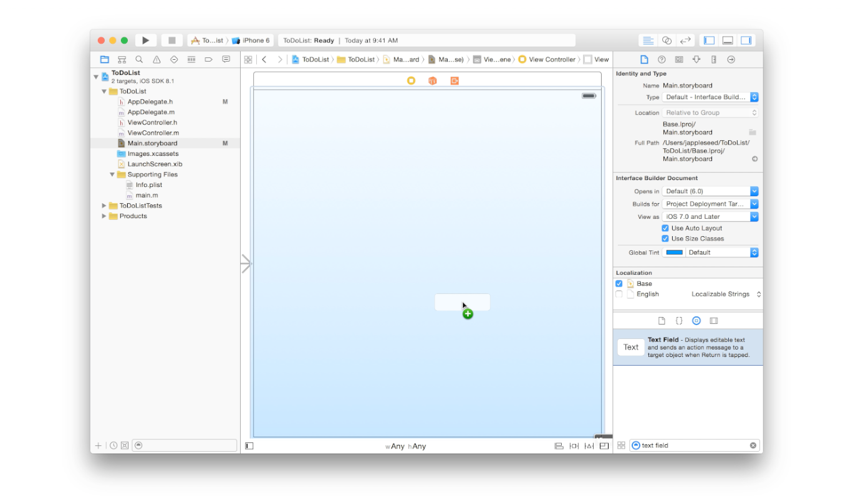Screen dimensions: 848x504
Task: Open the Type dropdown in Identity
Action: point(710,97)
